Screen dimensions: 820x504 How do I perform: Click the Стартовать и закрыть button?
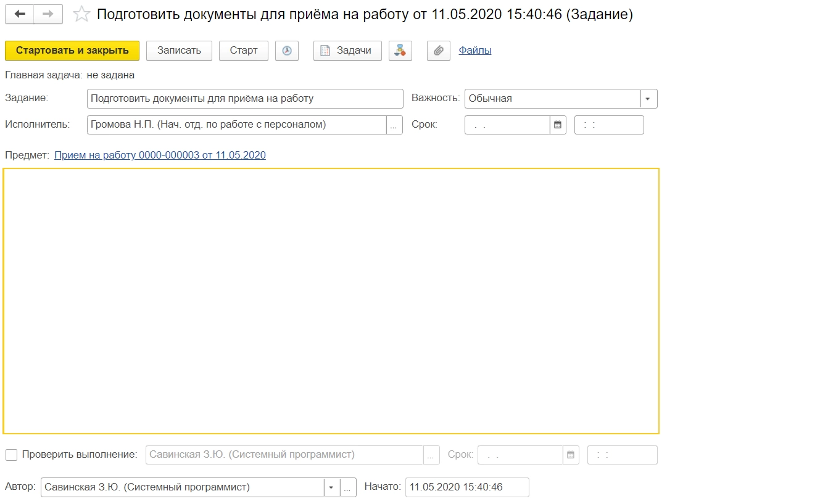click(72, 51)
